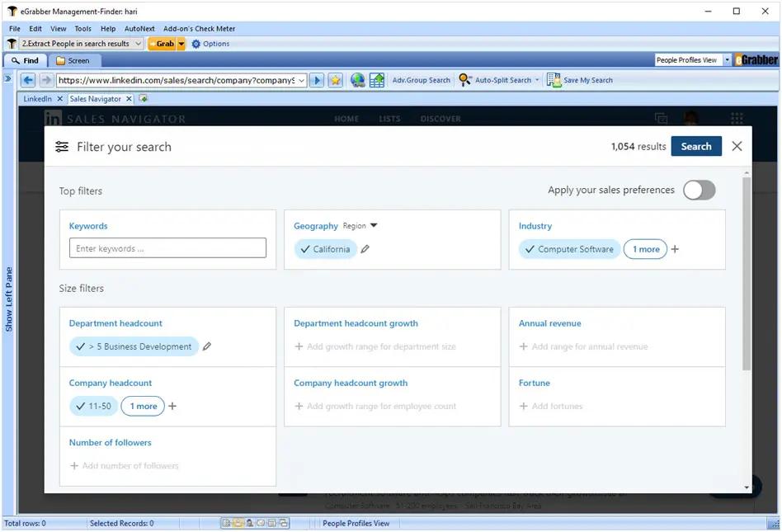Edit the California geography filter with pencil
The image size is (782, 532).
click(x=365, y=249)
